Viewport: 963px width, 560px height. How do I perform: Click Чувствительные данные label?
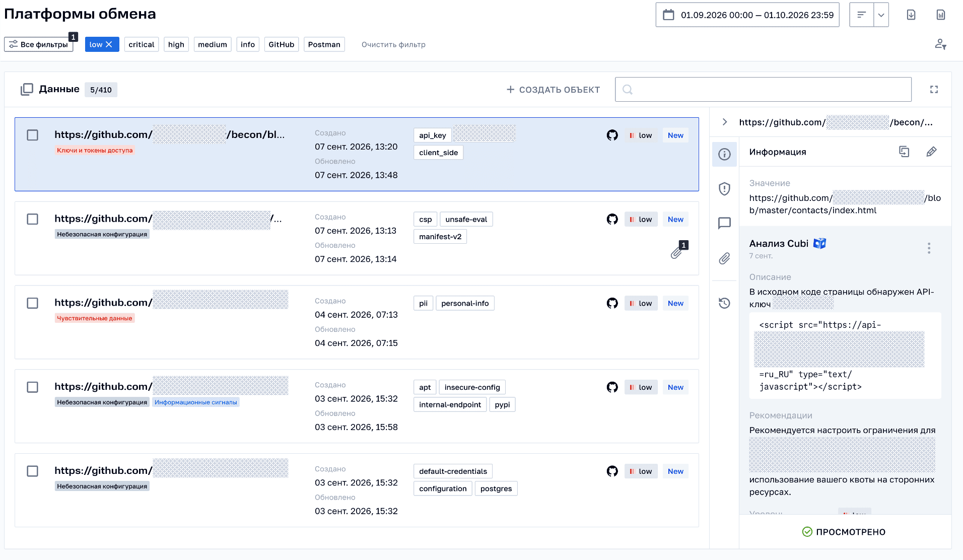click(x=95, y=318)
